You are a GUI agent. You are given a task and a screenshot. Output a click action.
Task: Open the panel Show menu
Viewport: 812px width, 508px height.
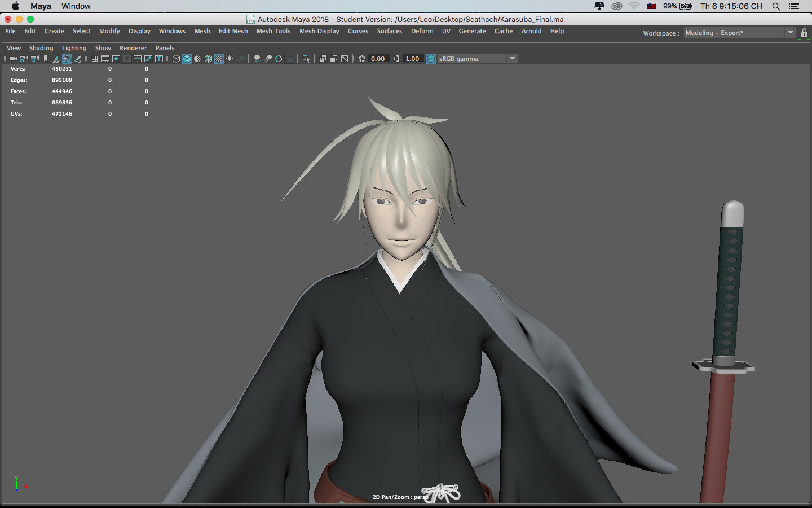[103, 48]
